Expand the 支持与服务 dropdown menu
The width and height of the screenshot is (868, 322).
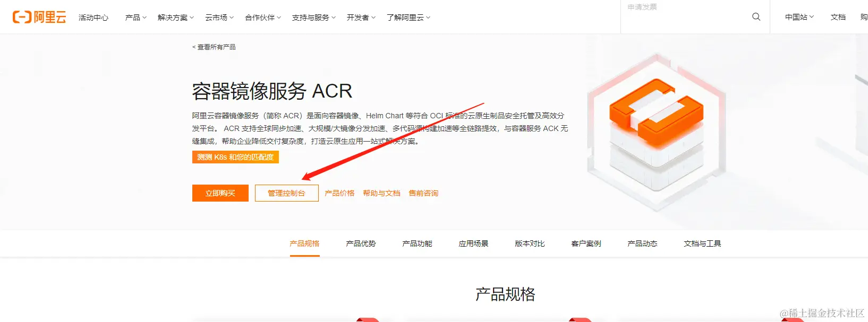coord(314,18)
